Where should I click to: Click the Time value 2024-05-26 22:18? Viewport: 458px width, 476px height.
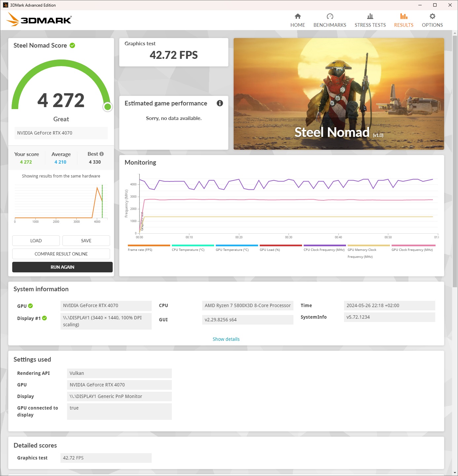tap(390, 305)
